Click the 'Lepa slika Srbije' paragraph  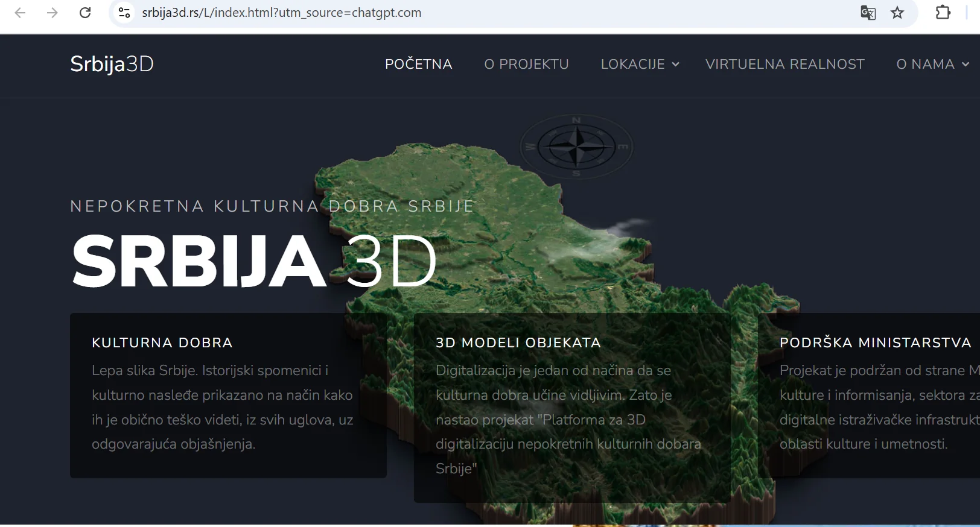223,407
